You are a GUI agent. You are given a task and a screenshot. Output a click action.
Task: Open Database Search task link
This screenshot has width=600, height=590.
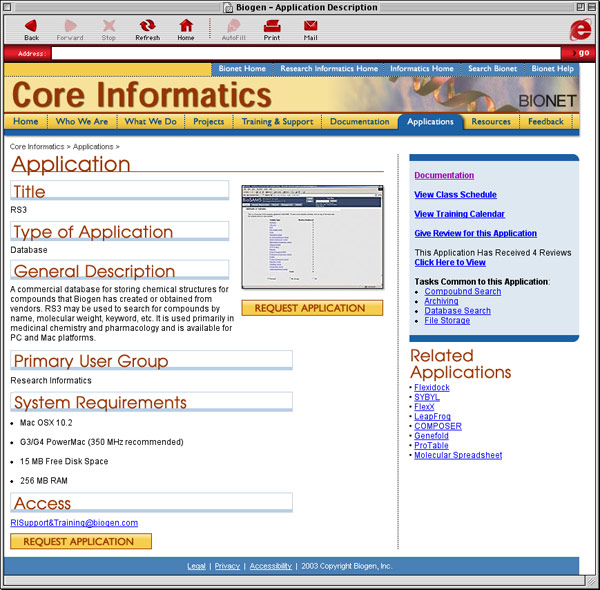tap(457, 311)
